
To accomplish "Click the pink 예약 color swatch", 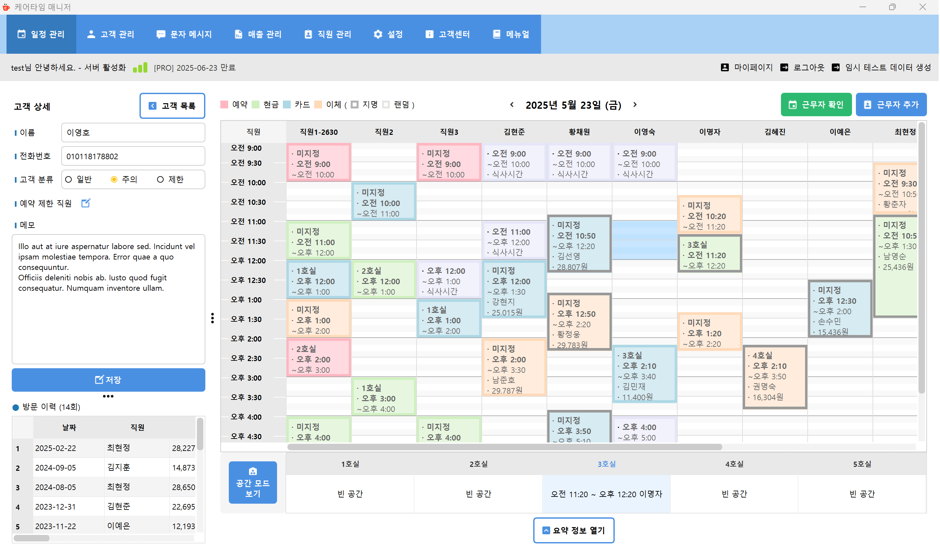I will [x=224, y=105].
